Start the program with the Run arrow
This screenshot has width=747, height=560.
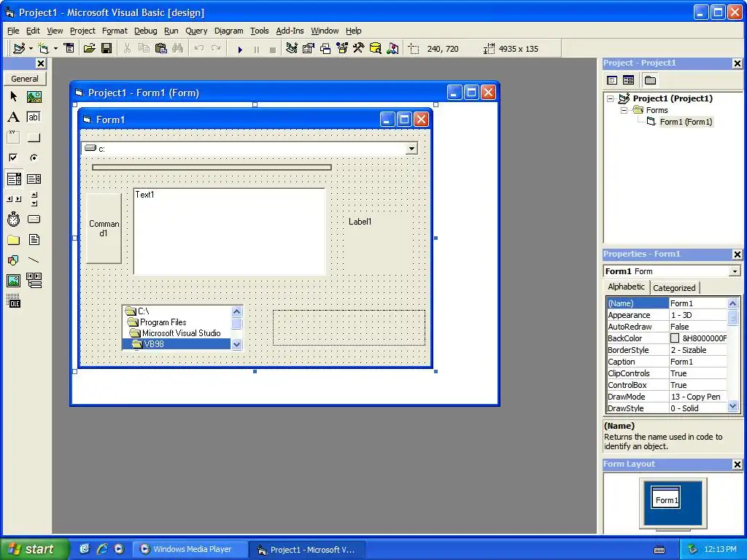point(240,49)
